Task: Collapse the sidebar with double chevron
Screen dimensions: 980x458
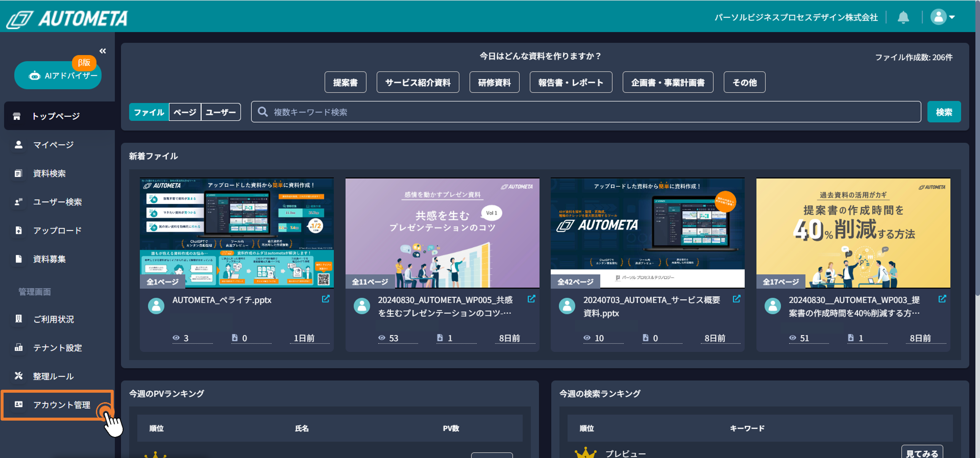Action: [103, 51]
